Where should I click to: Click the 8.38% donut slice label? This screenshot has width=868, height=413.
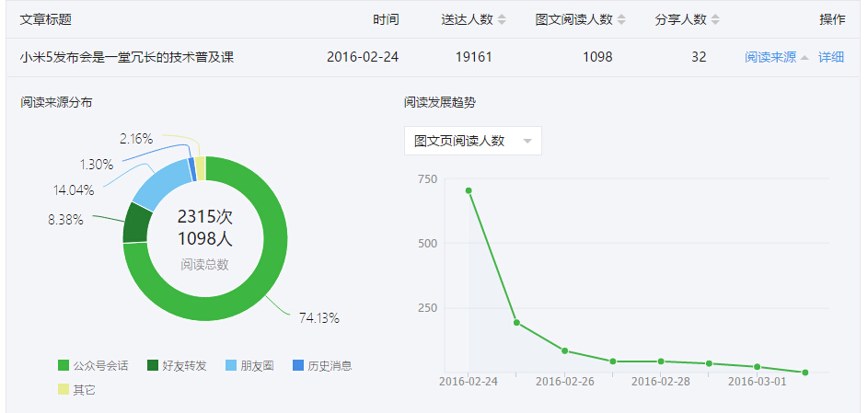pyautogui.click(x=65, y=220)
